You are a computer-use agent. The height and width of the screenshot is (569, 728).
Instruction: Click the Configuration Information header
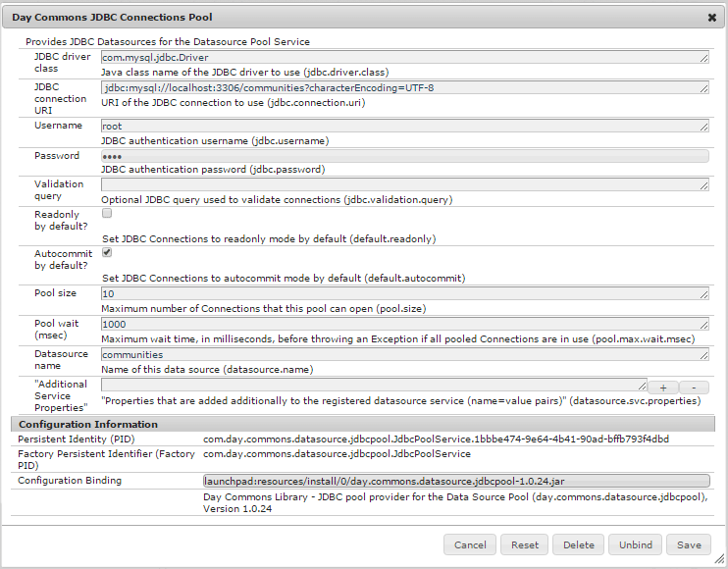(363, 424)
